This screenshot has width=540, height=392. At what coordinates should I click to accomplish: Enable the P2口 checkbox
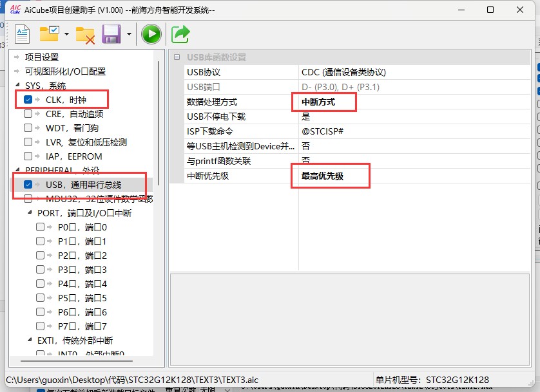point(41,255)
